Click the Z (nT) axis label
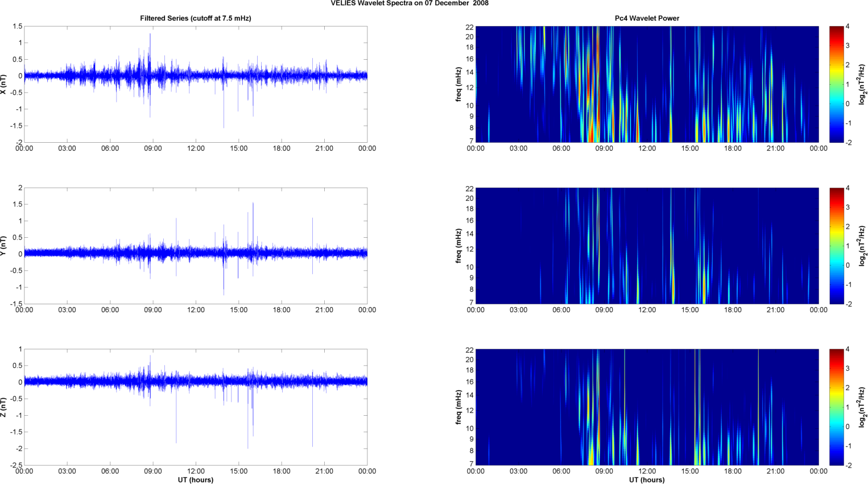The width and height of the screenshot is (868, 484). [x=4, y=407]
